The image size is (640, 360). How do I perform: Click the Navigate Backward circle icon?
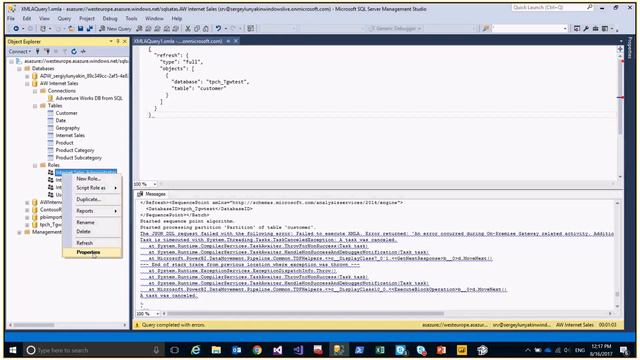tap(16, 29)
